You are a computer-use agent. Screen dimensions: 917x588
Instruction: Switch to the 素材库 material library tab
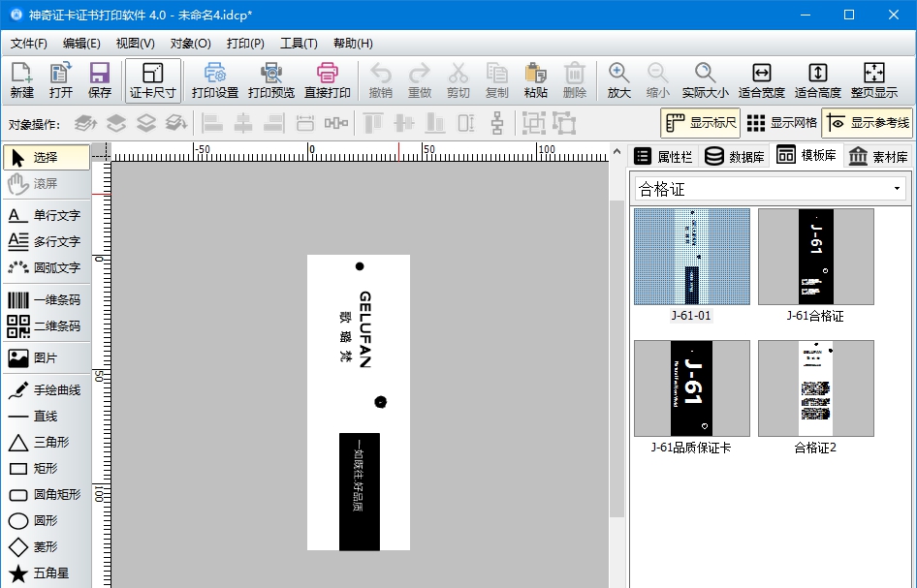coord(877,155)
